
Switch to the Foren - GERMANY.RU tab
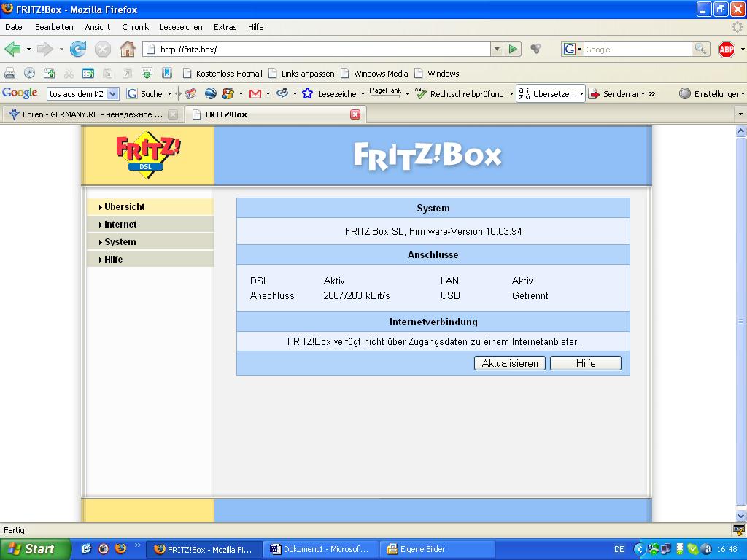point(93,114)
